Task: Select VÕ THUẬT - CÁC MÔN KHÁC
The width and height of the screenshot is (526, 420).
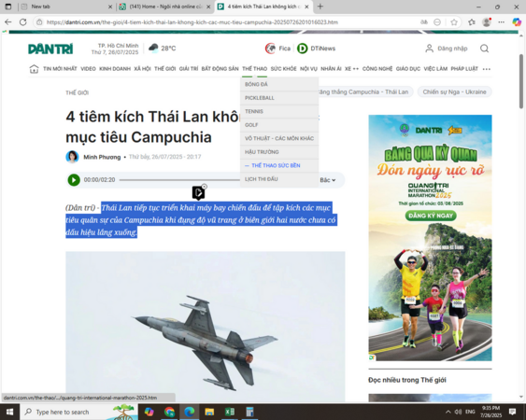Action: [279, 138]
